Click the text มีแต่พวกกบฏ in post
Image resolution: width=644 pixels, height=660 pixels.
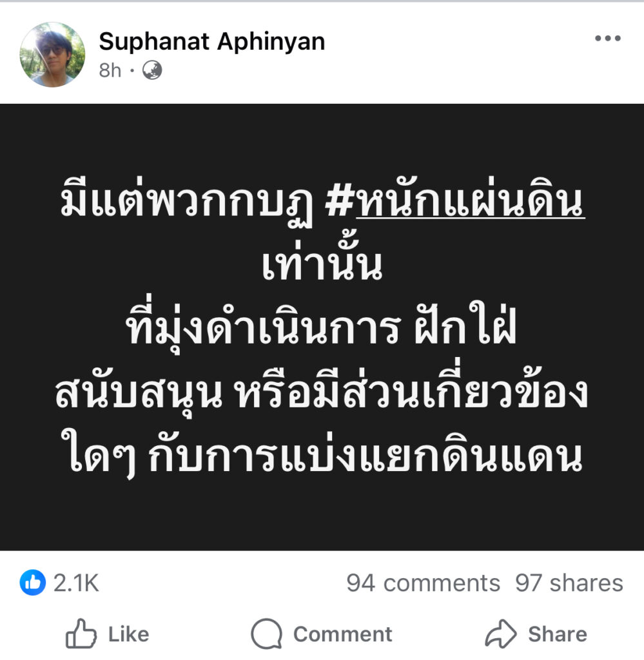click(186, 203)
